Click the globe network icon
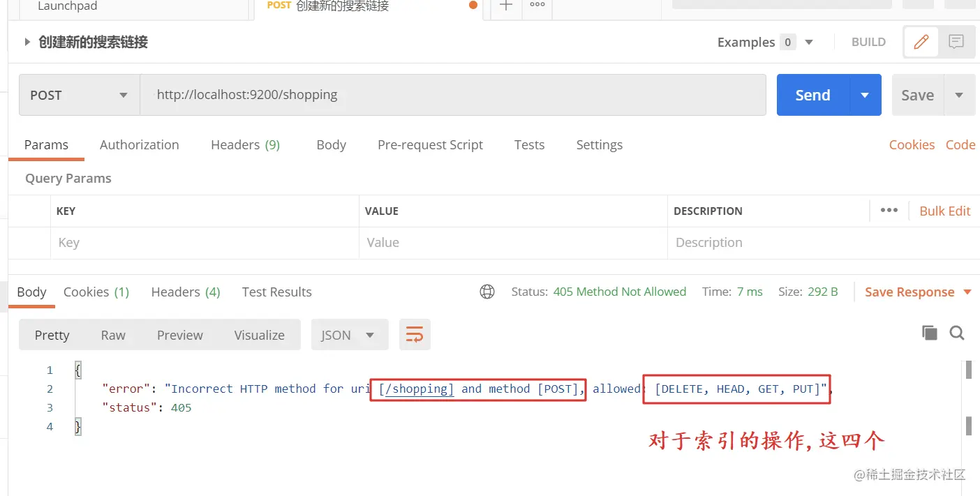Viewport: 980px width, 496px height. click(x=487, y=292)
